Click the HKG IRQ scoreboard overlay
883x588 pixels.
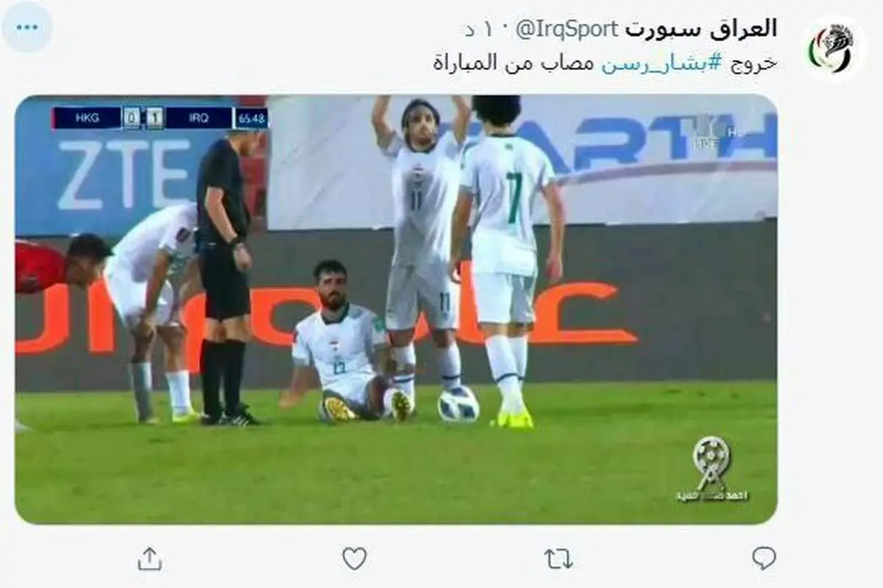tap(160, 118)
